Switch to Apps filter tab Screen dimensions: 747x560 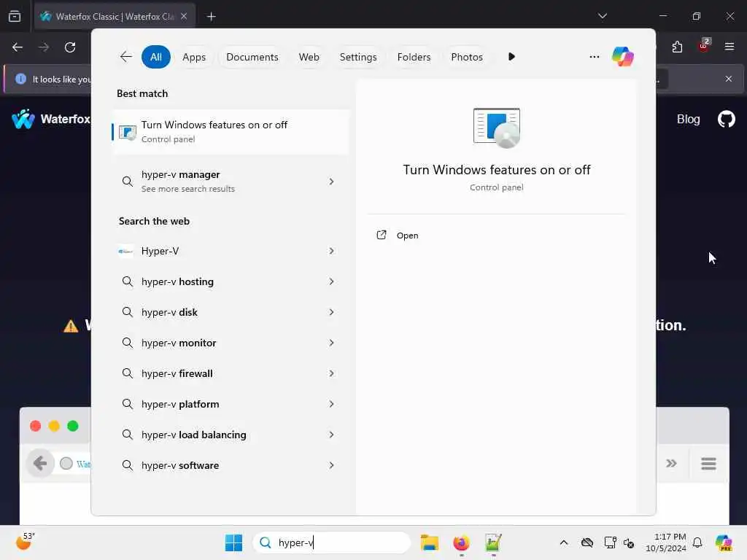pyautogui.click(x=194, y=57)
